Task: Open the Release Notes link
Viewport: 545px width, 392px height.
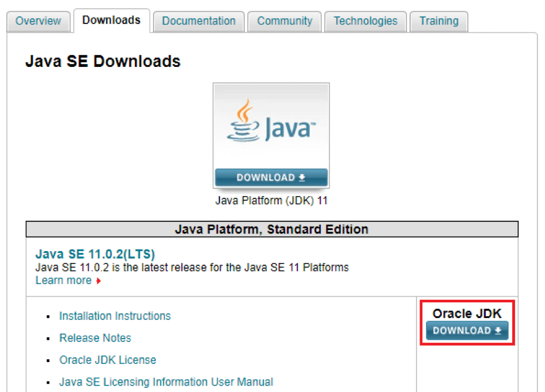Action: point(95,338)
